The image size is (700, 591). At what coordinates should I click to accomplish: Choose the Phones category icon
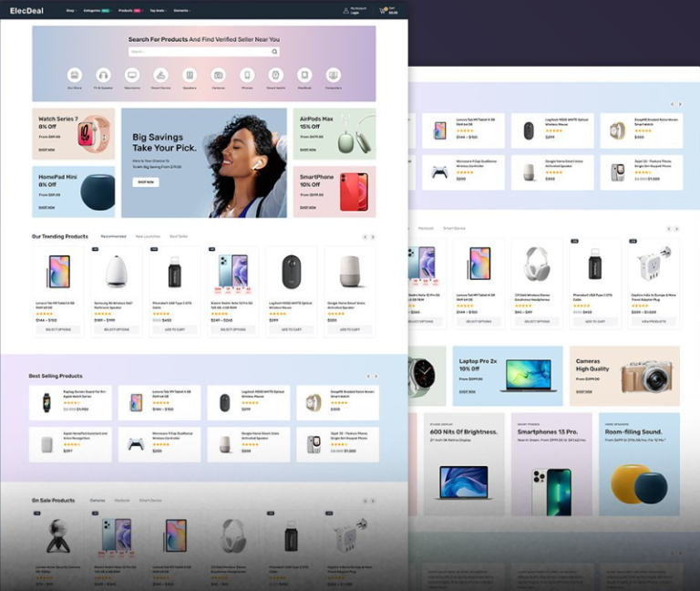[x=247, y=75]
